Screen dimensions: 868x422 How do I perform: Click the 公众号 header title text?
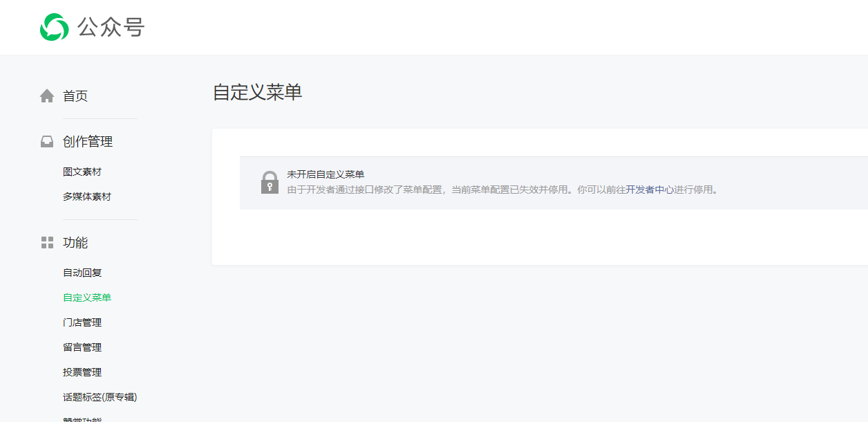click(111, 27)
